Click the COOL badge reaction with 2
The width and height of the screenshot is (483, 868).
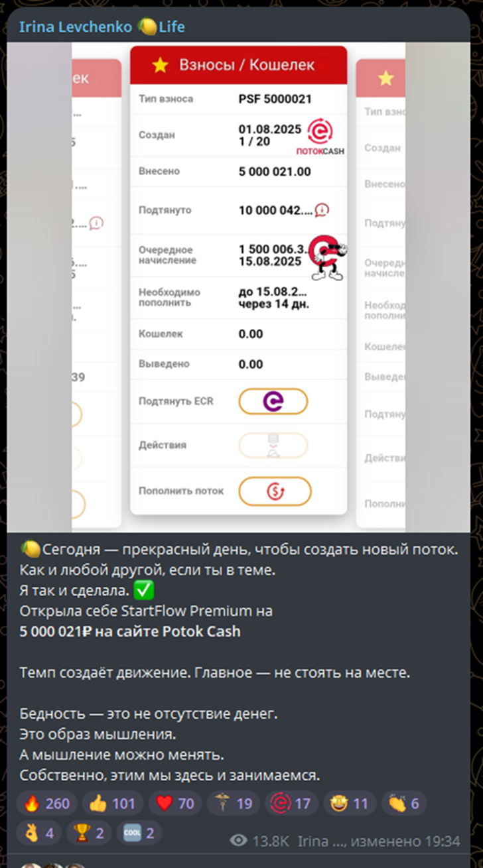tap(139, 833)
